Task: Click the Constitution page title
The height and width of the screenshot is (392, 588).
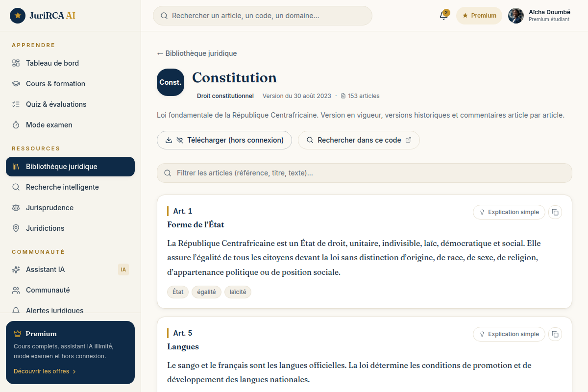Action: (234, 77)
